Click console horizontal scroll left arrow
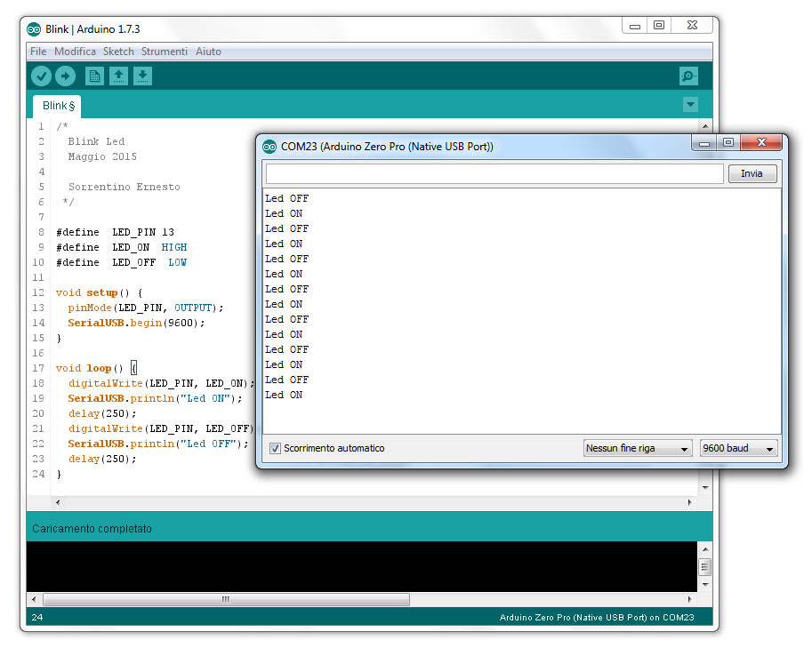Viewport: 812px width, 656px height. pos(34,600)
